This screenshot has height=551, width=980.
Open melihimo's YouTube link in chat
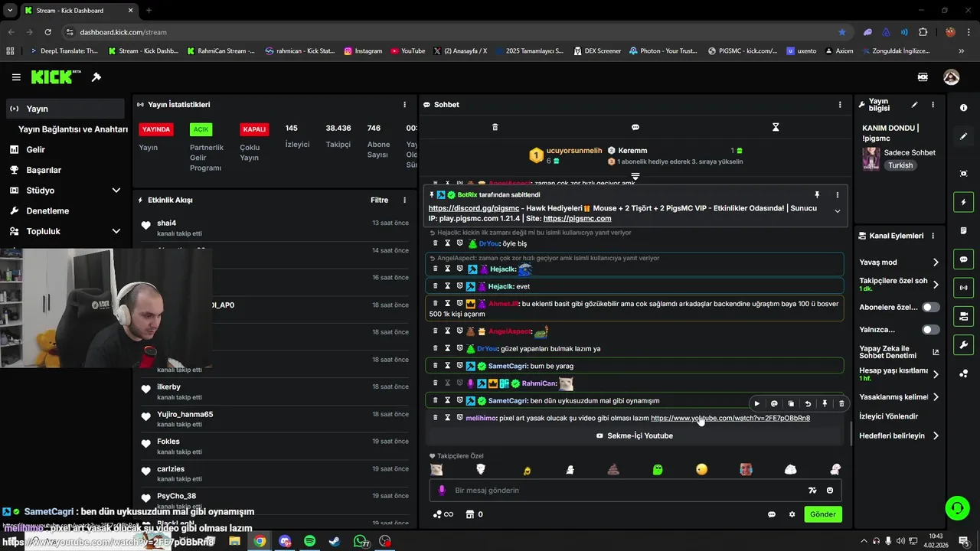tap(730, 419)
